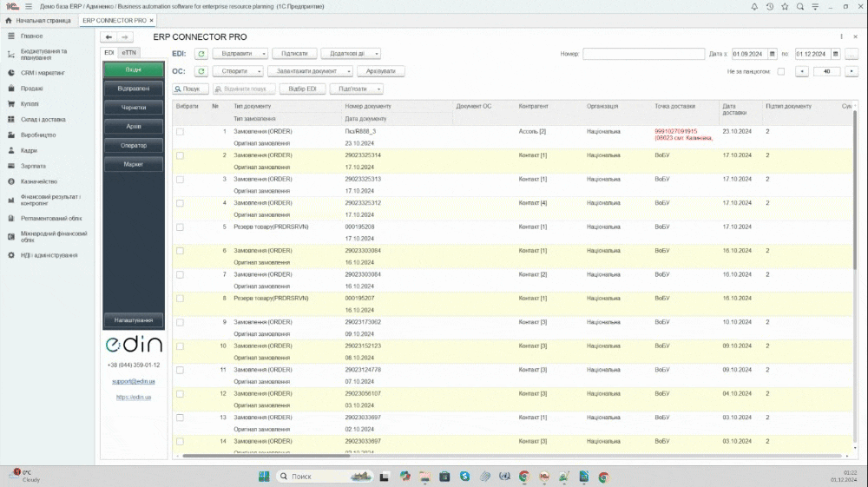Open the notifications bell icon
868x487 pixels.
point(754,6)
